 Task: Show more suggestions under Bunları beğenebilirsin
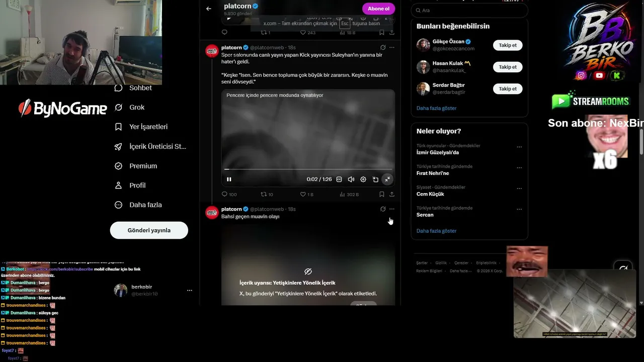pos(437,108)
